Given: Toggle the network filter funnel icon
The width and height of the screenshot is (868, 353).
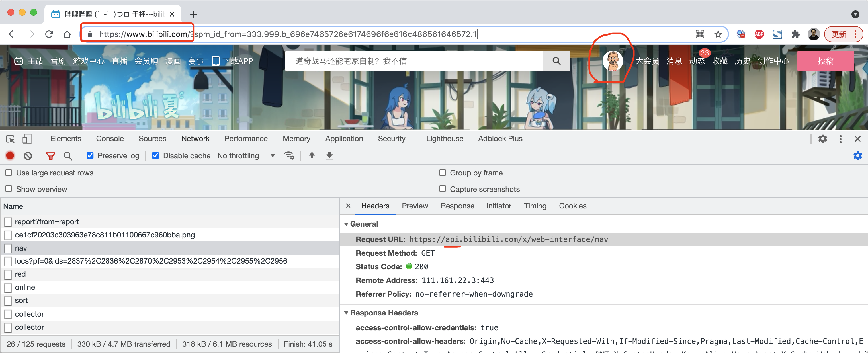Looking at the screenshot, I should [x=50, y=156].
